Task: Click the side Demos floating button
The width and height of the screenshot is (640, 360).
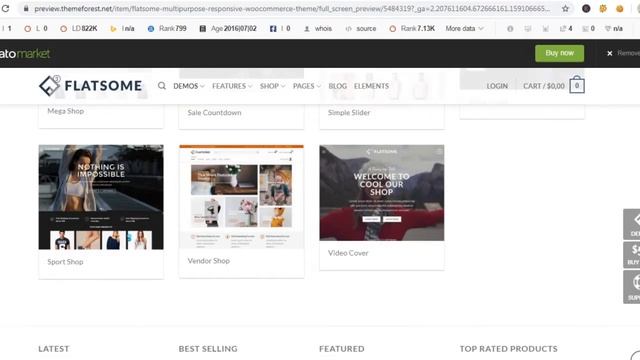Action: click(x=632, y=224)
